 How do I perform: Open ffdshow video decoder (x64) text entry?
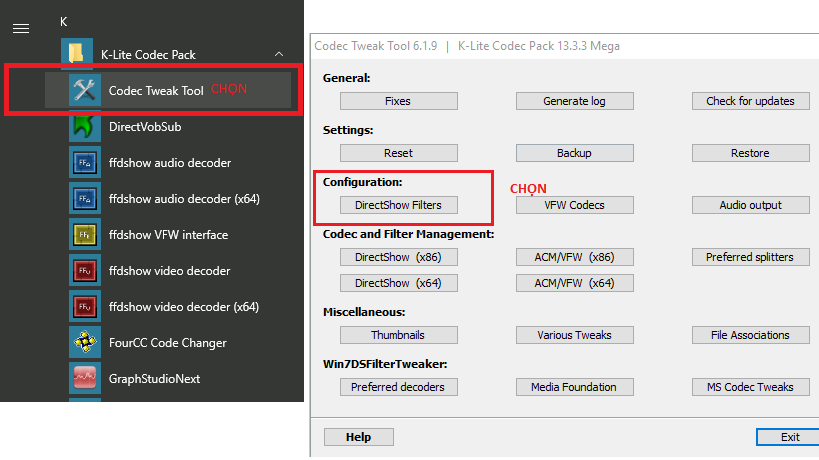point(184,307)
